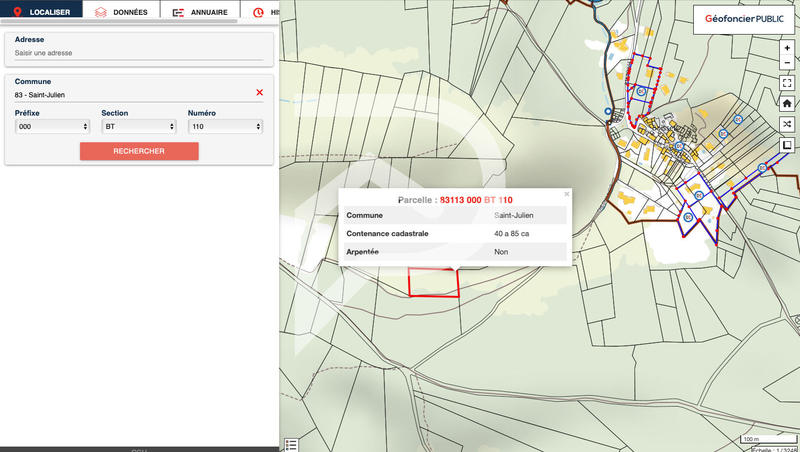The height and width of the screenshot is (452, 800).
Task: Open the Préfixe dropdown
Action: [x=52, y=127]
